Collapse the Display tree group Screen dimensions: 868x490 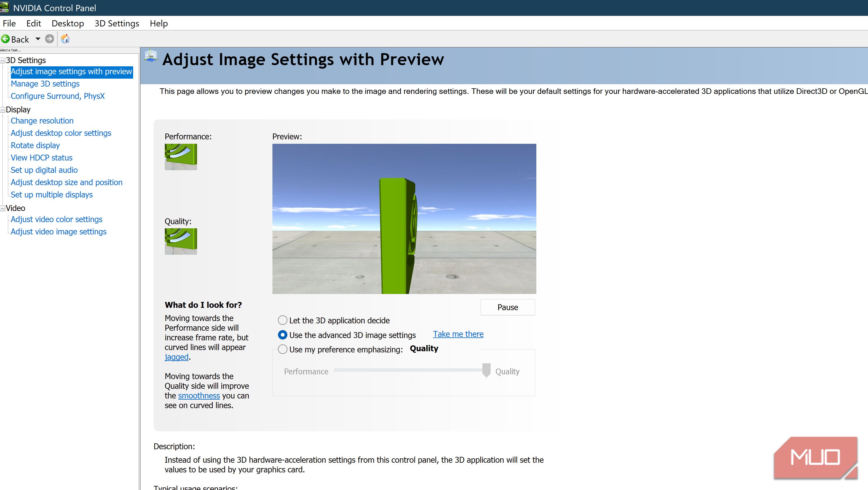click(3, 110)
